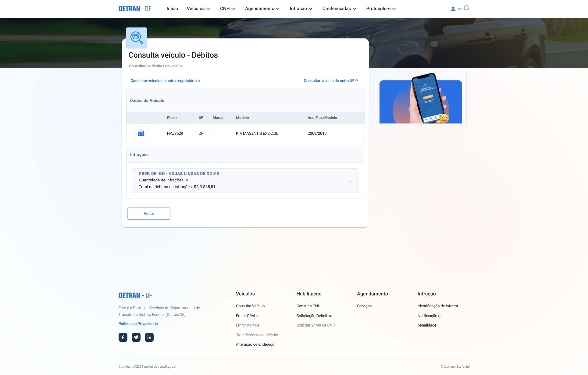
Task: Click the blue car icon in the vehicle row
Action: coord(141,134)
